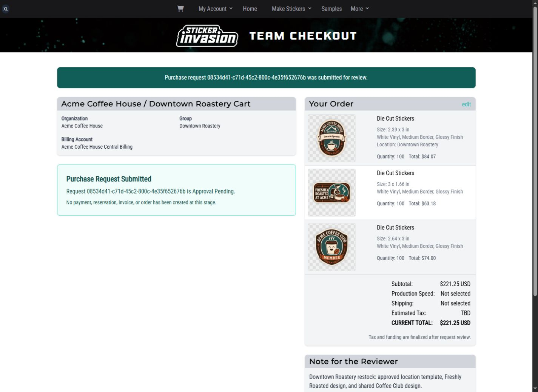Viewport: 538px width, 392px height.
Task: Click the 'No payment, reservation, invoice' notice
Action: (141, 203)
